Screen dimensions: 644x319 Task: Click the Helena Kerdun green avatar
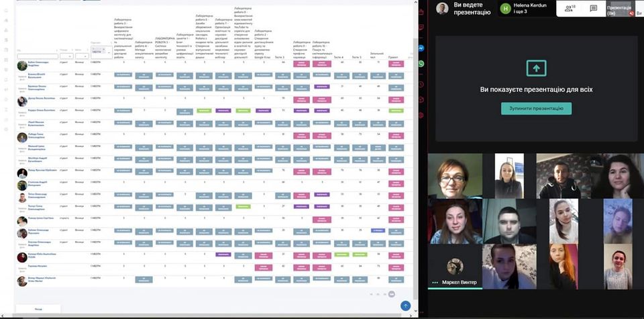coord(506,8)
